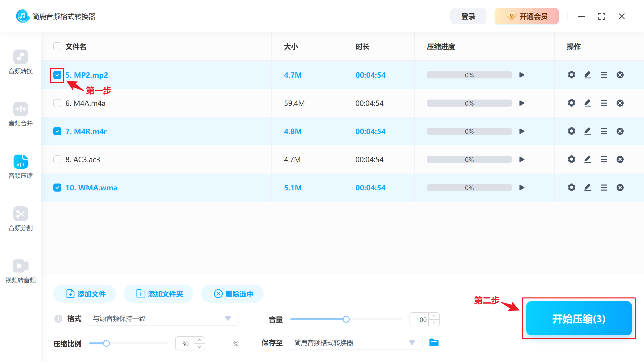Click 添加文件夹 to add a folder
The image size is (644, 362).
pos(158,293)
